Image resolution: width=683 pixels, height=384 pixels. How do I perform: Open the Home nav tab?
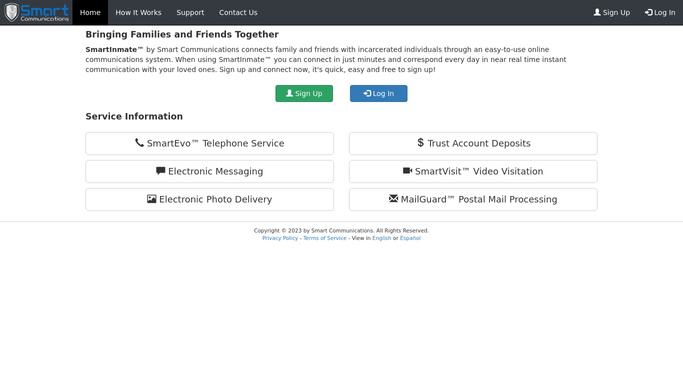coord(90,12)
